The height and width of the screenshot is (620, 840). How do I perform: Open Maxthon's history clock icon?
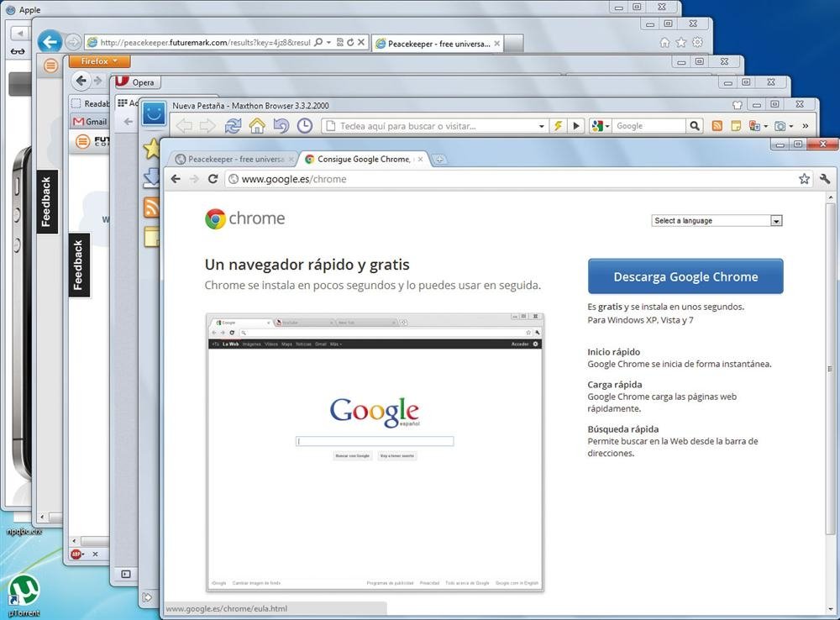(x=305, y=126)
